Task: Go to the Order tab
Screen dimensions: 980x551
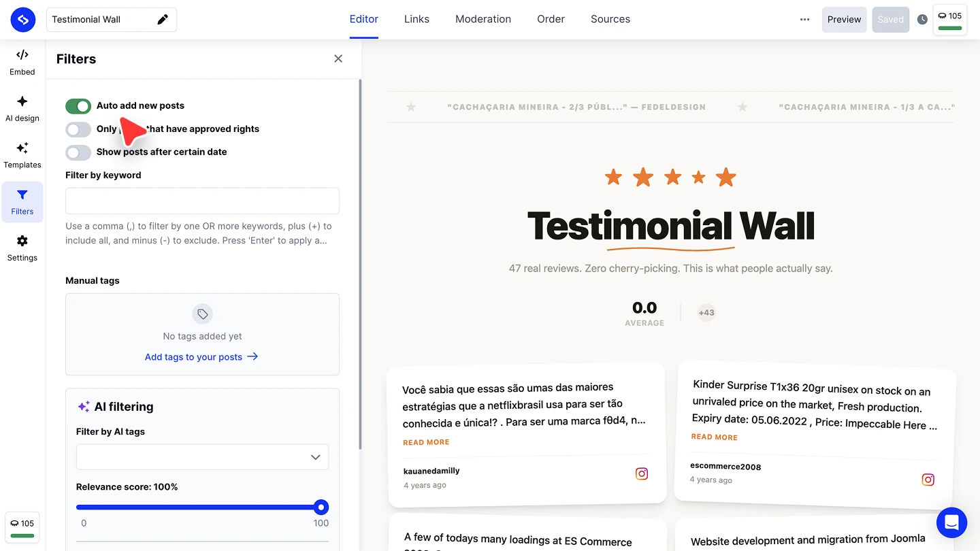Action: click(551, 19)
